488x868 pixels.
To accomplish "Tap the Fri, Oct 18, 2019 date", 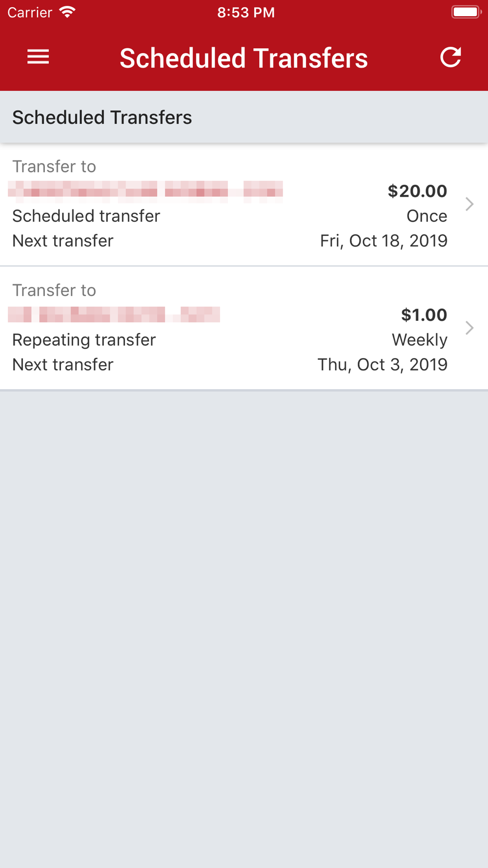I will tap(384, 241).
